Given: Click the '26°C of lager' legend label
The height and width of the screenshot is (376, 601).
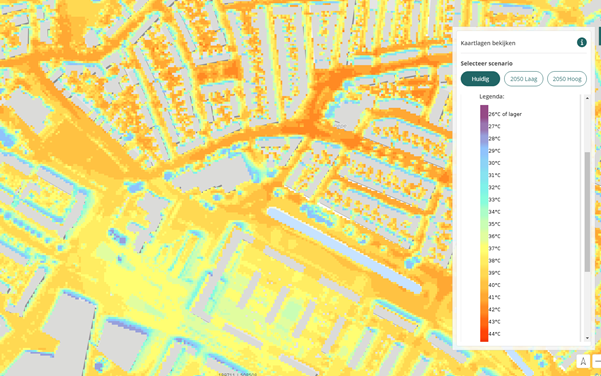Looking at the screenshot, I should 505,114.
